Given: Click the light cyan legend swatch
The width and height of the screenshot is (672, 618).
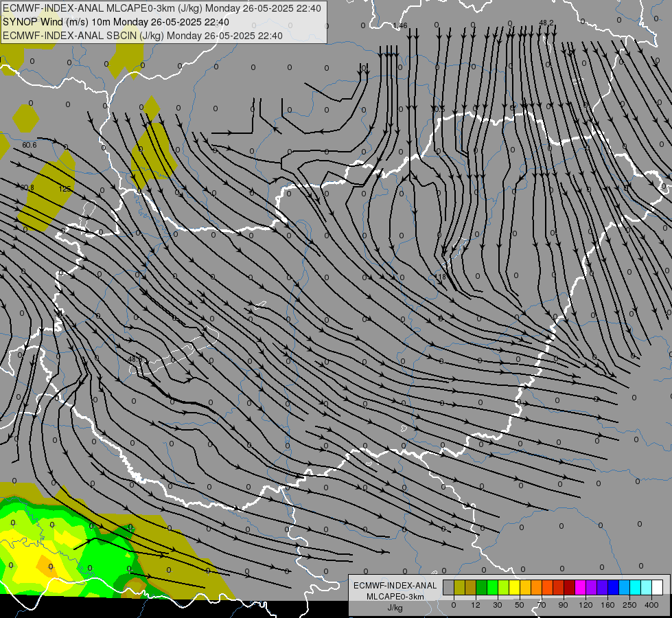Looking at the screenshot, I should [647, 587].
